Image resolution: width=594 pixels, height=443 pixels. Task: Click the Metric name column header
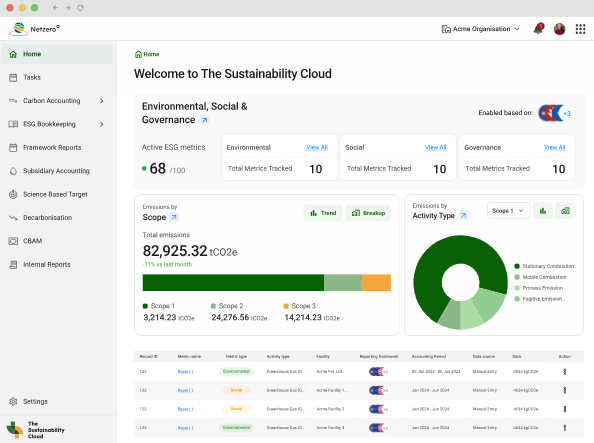point(189,357)
